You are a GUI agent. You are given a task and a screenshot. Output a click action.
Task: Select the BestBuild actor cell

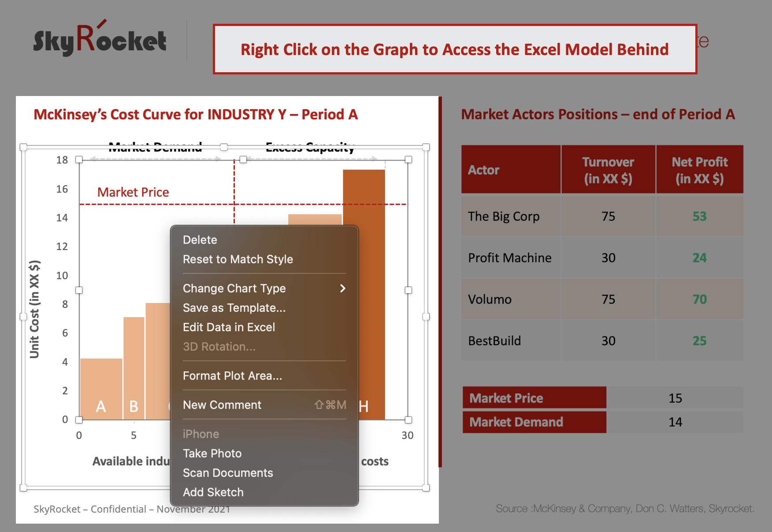click(x=511, y=340)
